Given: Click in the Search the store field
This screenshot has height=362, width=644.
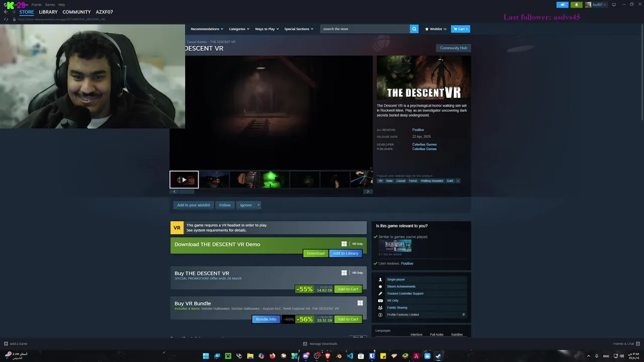Looking at the screenshot, I should (365, 29).
